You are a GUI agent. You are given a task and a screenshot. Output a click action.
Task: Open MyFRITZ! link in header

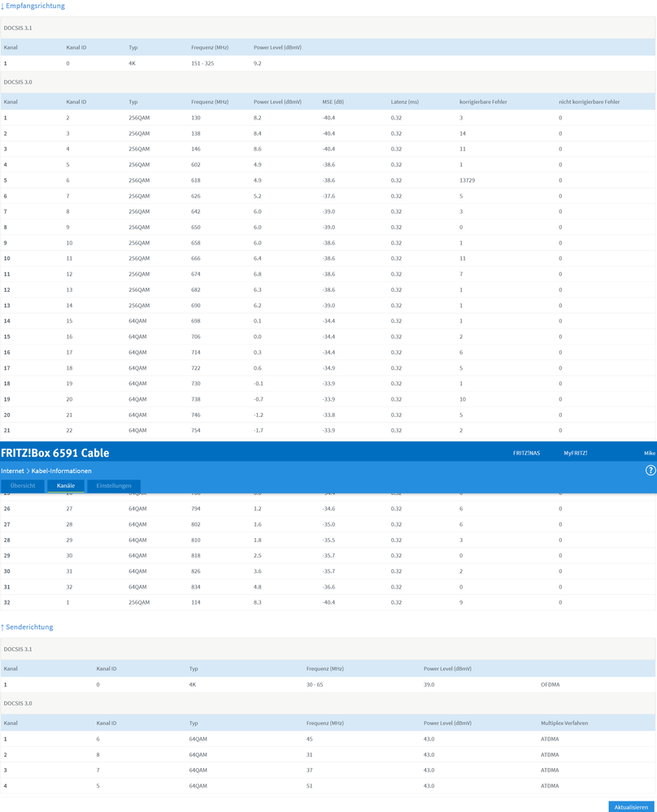[x=575, y=453]
